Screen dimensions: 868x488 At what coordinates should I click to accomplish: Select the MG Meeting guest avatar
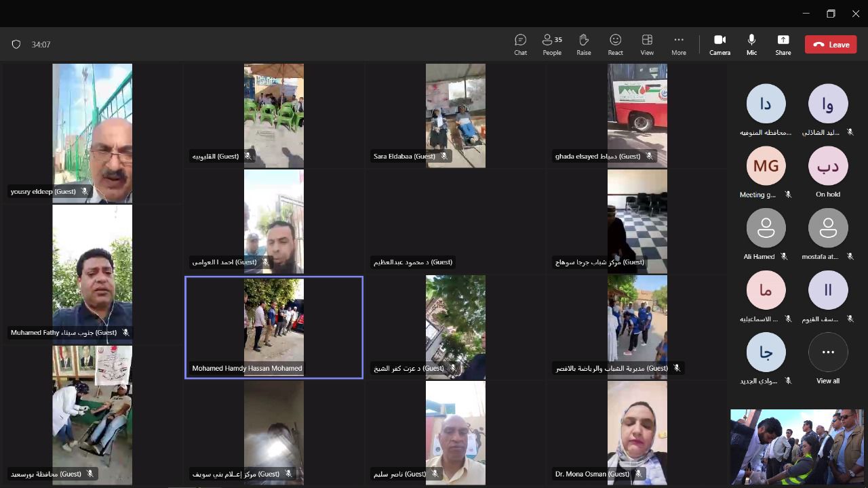(766, 165)
